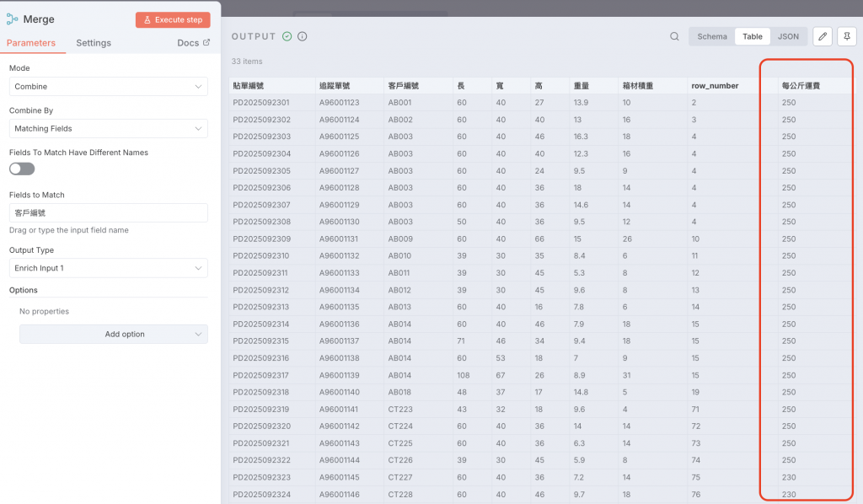Image resolution: width=863 pixels, height=504 pixels.
Task: Click cell CT223
Action: (x=400, y=410)
